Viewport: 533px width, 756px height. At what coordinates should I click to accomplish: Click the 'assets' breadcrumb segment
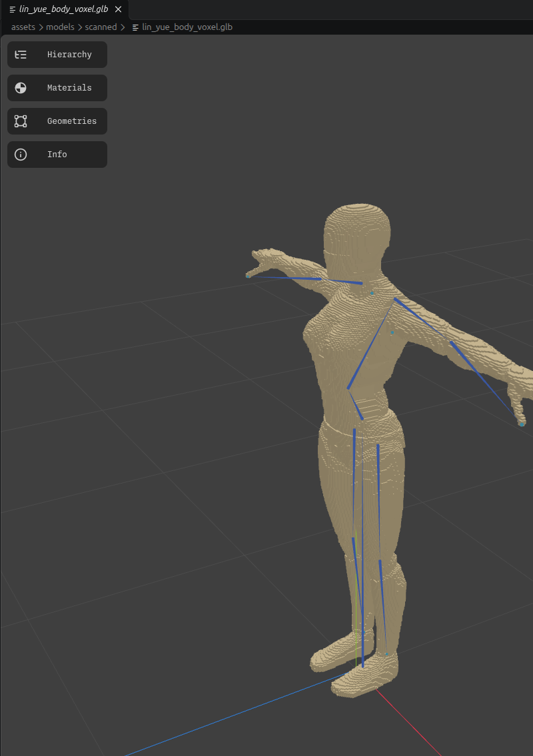(x=23, y=27)
